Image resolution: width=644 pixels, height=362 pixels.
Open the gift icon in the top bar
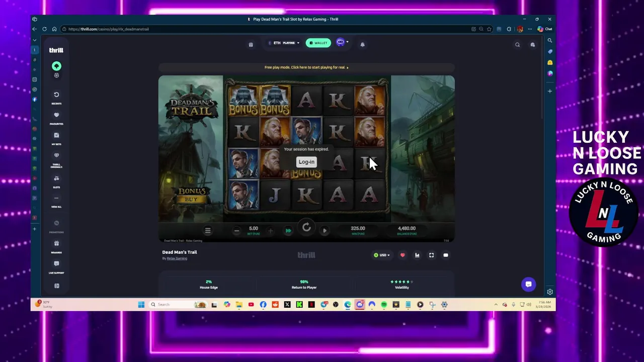point(251,44)
